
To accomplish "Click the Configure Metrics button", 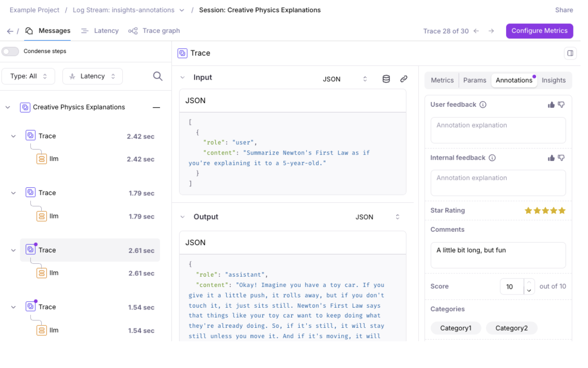I will tap(539, 31).
